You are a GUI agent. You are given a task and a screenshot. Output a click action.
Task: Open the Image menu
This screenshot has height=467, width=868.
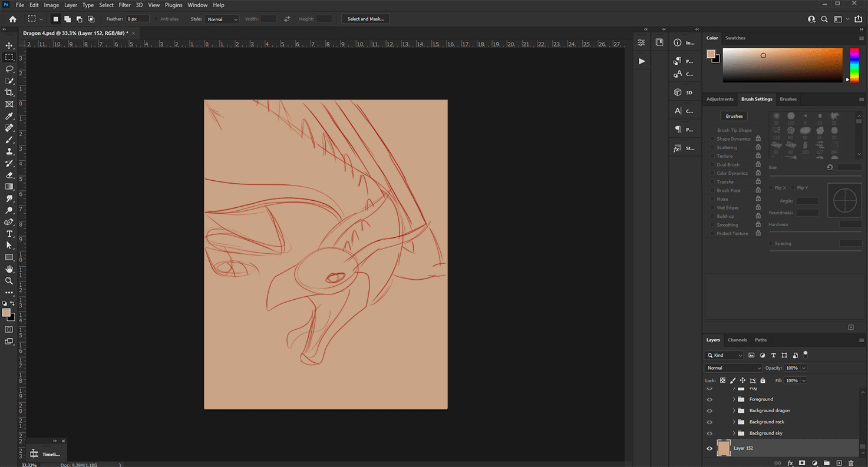point(51,5)
